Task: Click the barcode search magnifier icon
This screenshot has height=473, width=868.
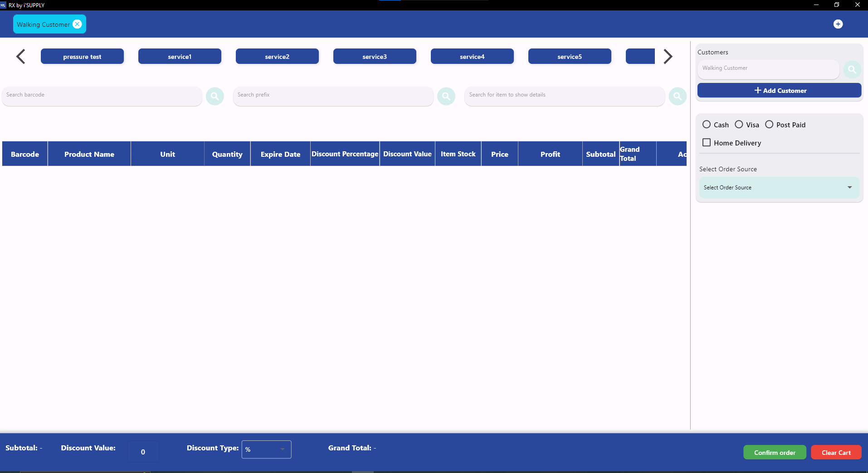Action: (215, 96)
